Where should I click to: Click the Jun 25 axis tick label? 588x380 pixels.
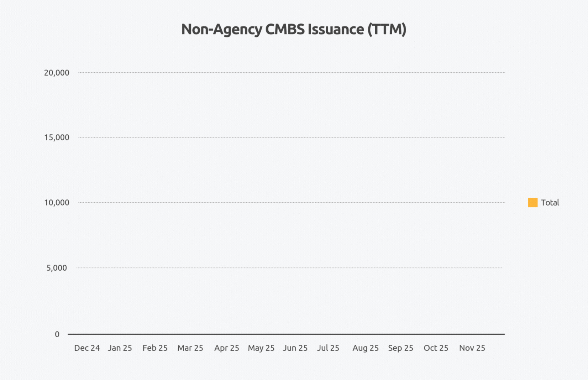295,348
